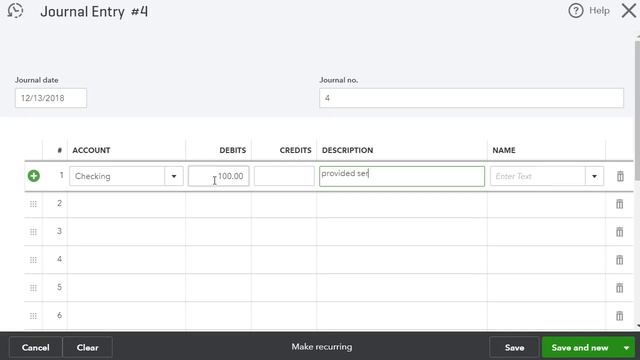Viewport: 640px width, 360px height.
Task: Click the ACCOUNT column header
Action: pos(91,150)
